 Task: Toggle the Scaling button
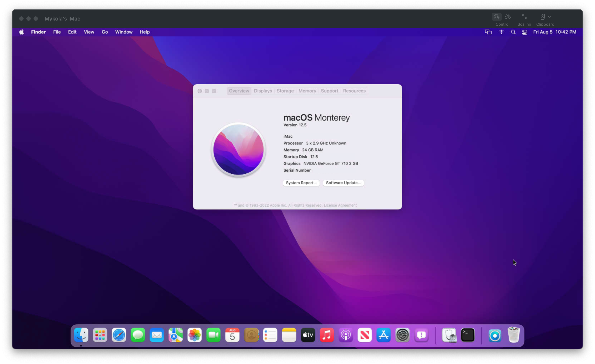tap(524, 17)
